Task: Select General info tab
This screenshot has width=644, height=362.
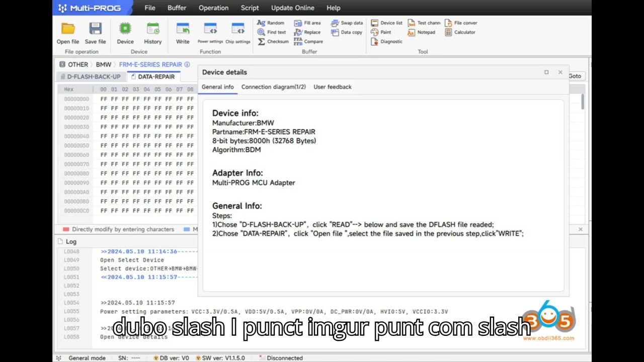Action: (x=218, y=87)
